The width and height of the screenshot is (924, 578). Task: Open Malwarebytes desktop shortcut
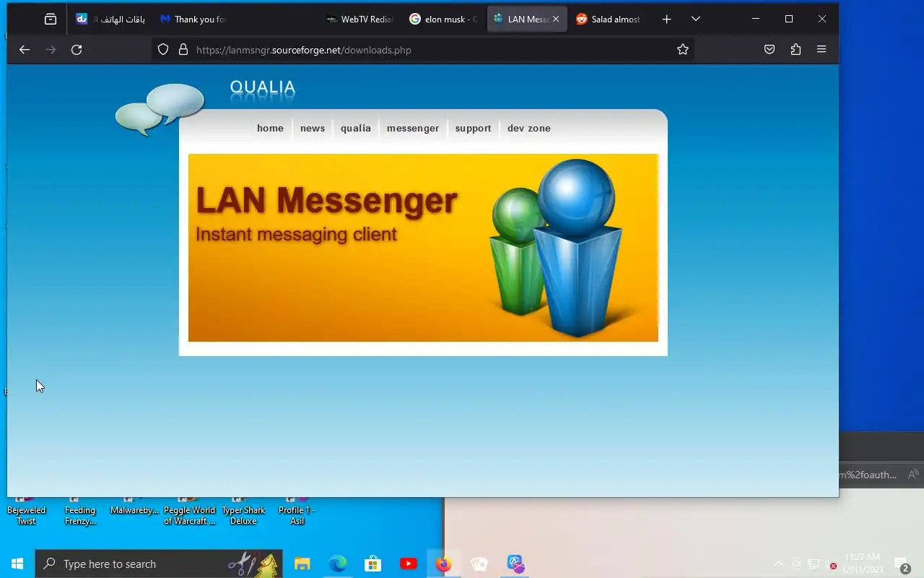(134, 507)
